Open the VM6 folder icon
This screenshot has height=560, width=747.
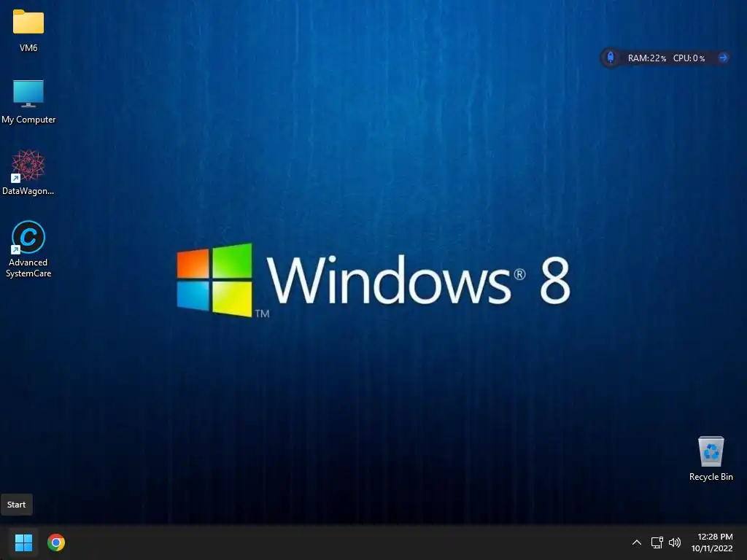[x=28, y=21]
